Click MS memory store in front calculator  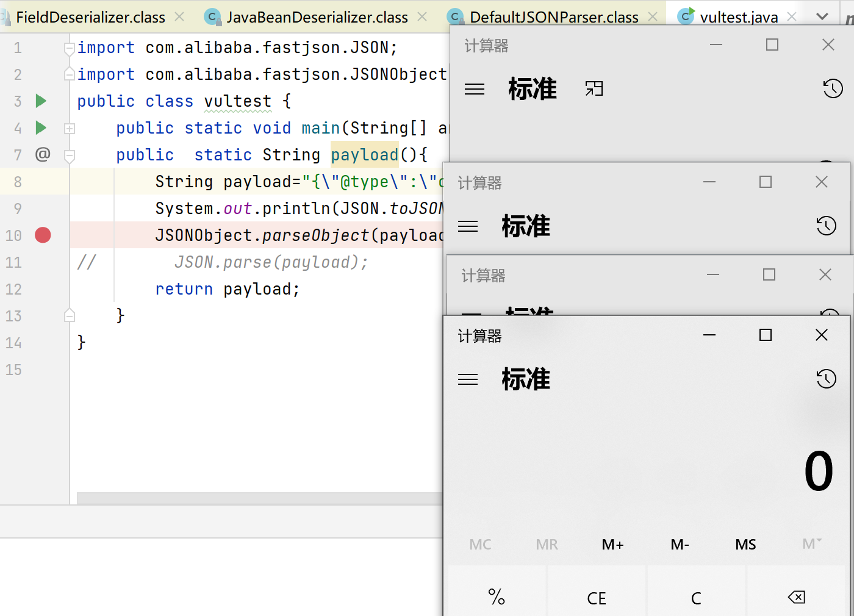[745, 545]
